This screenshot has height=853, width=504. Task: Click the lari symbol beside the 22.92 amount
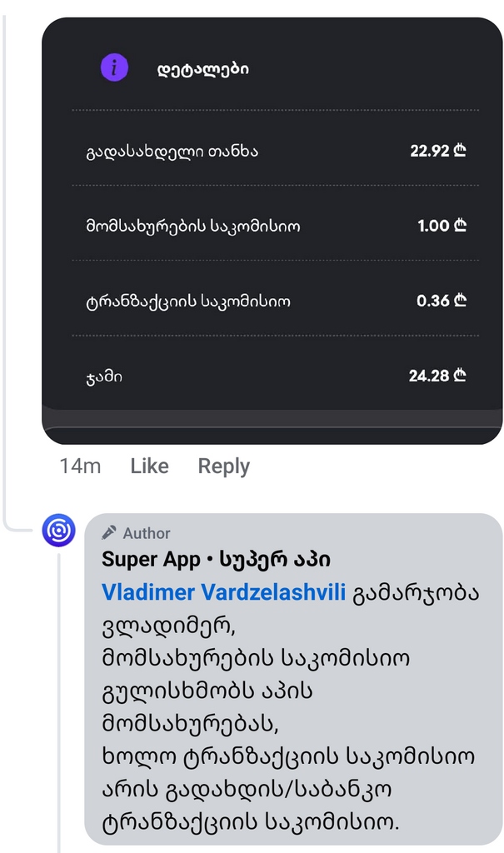tap(460, 151)
